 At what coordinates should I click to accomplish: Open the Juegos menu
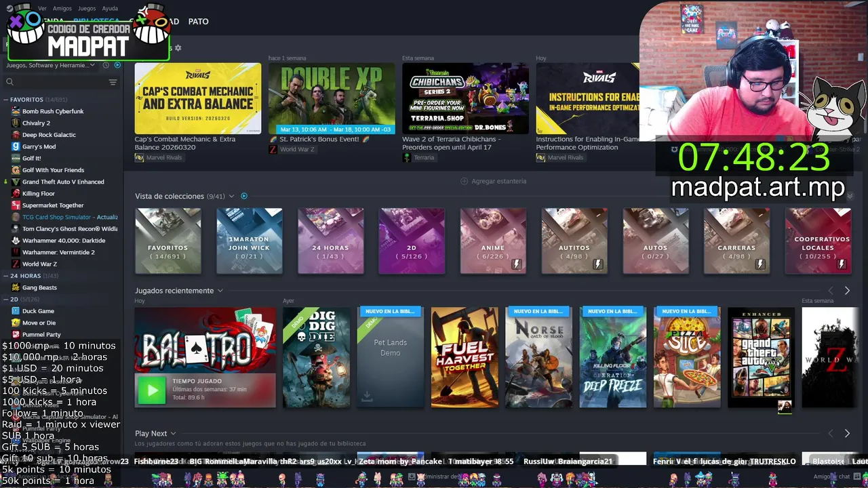click(x=87, y=8)
